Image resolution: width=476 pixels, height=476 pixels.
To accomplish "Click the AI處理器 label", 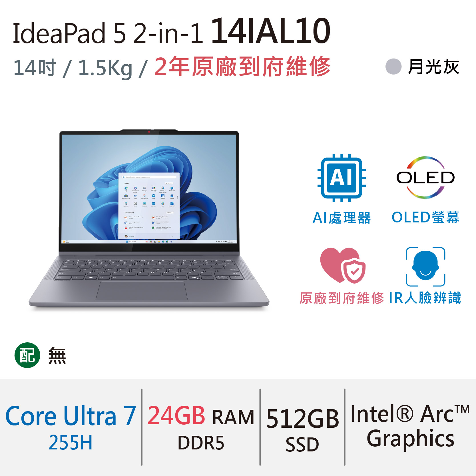I will click(x=342, y=218).
